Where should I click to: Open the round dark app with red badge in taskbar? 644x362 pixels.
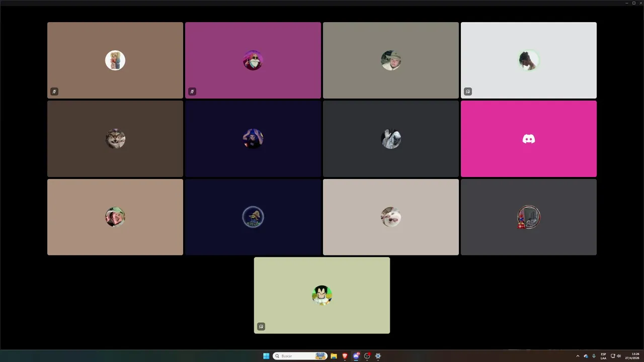click(367, 356)
